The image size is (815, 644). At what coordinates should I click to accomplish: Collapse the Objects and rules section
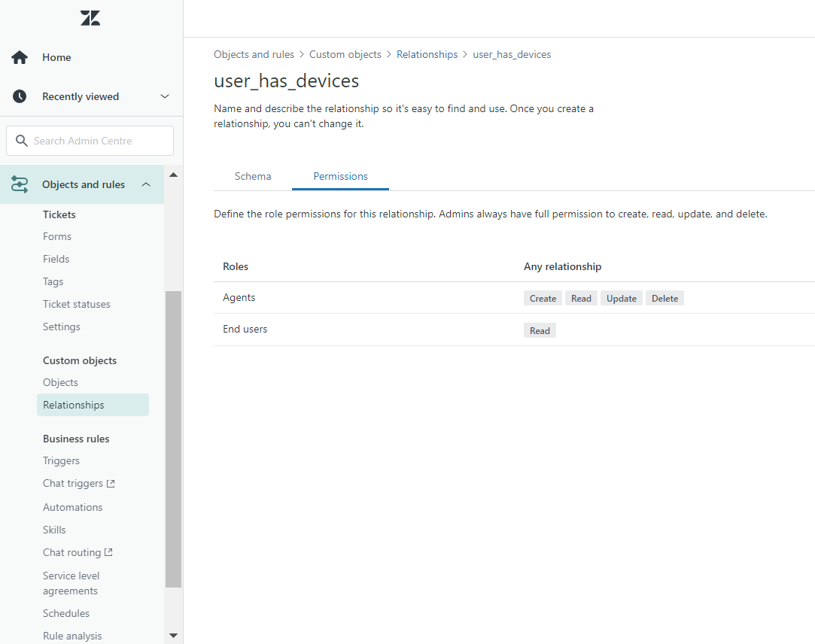(146, 184)
